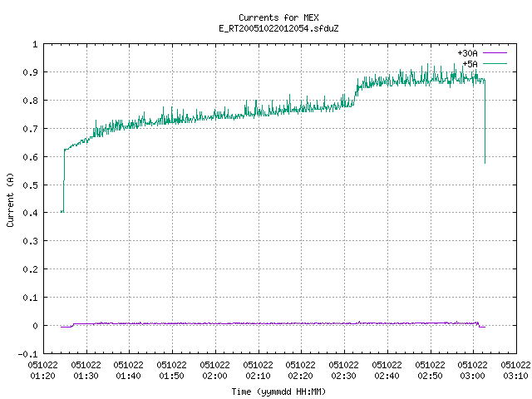Click y-axis tick value 0.7

(30, 129)
